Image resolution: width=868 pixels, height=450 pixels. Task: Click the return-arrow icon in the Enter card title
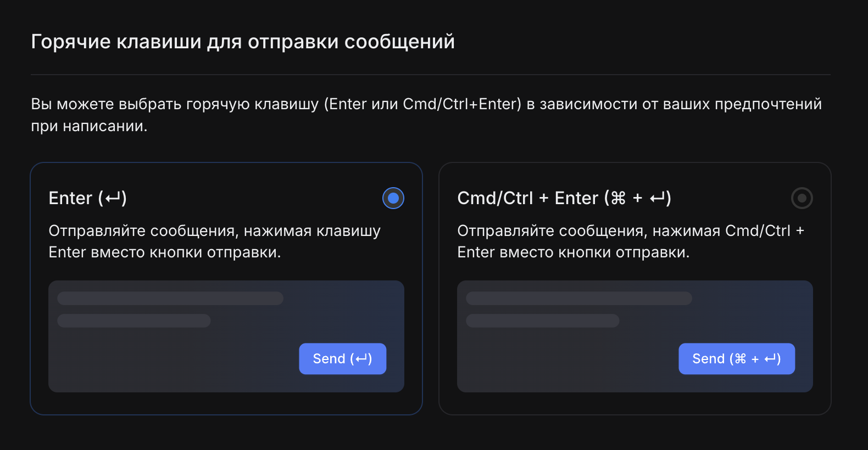(113, 198)
